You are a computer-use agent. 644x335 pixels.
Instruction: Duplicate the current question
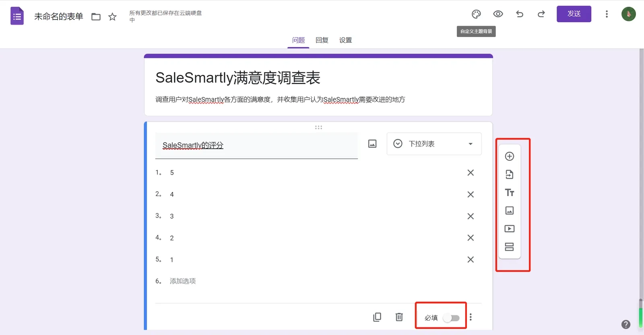tap(377, 317)
